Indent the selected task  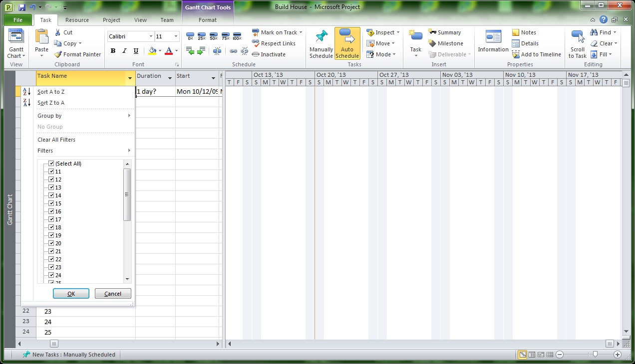(201, 51)
